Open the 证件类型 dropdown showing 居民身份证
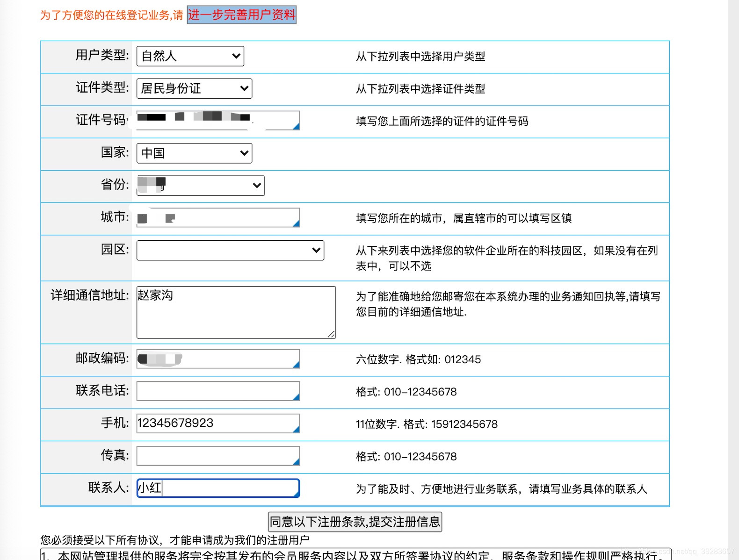This screenshot has height=560, width=739. 194,88
